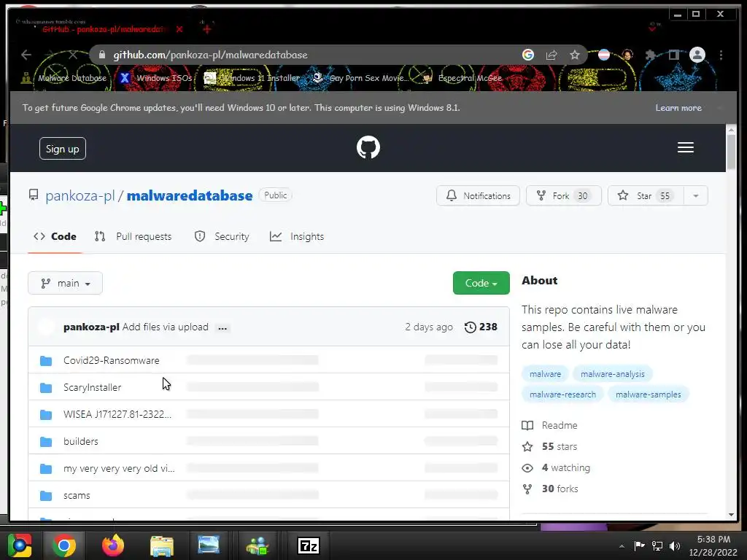This screenshot has height=560, width=747.
Task: View the 30 forks link
Action: pyautogui.click(x=550, y=489)
